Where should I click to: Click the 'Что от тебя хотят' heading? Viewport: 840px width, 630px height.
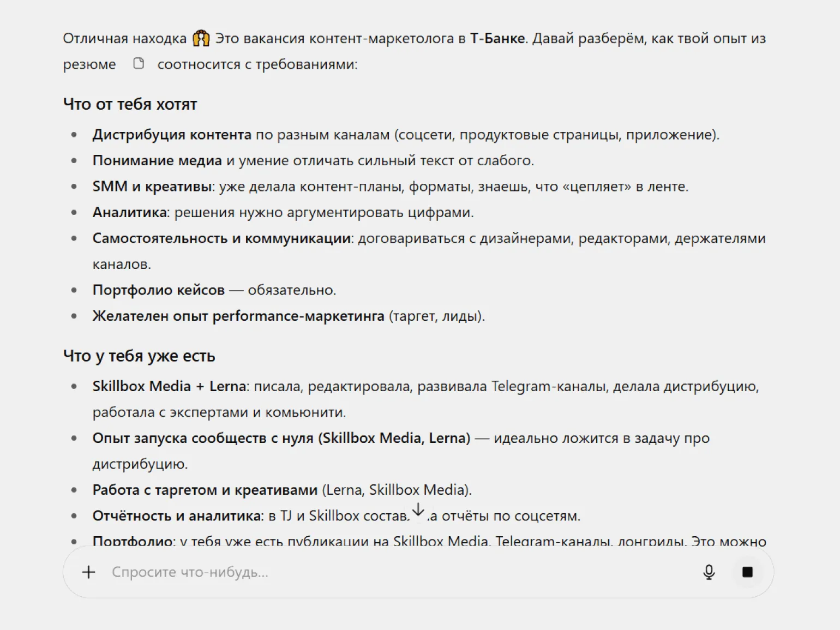tap(130, 104)
